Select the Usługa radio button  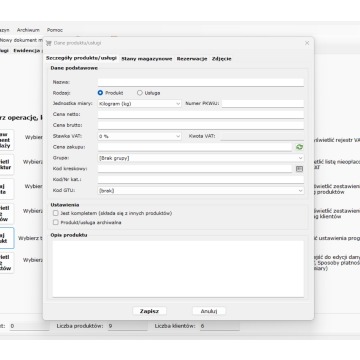tap(140, 93)
